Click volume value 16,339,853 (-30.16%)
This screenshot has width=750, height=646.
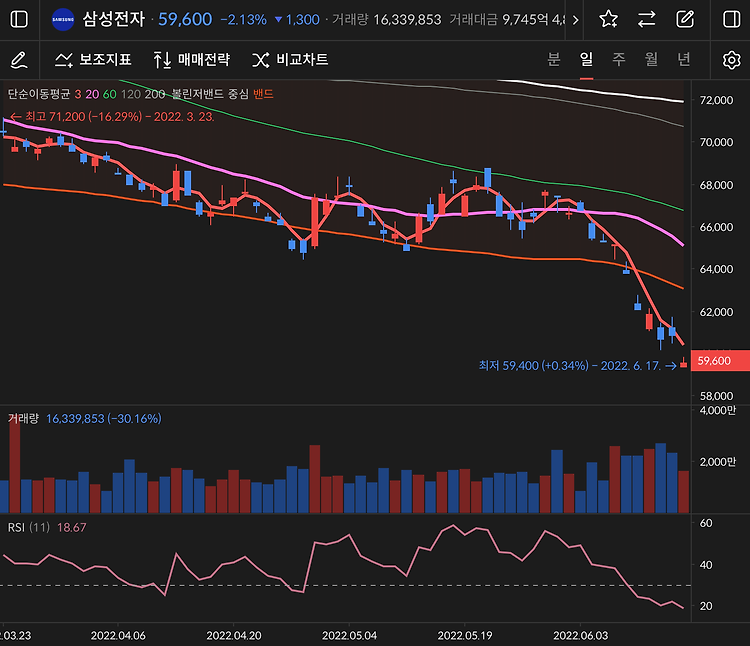[104, 419]
